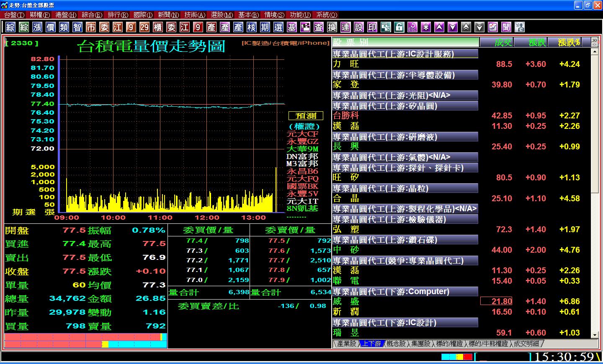Select the 聯電 stock row
The width and height of the screenshot is (603, 364).
(x=461, y=281)
